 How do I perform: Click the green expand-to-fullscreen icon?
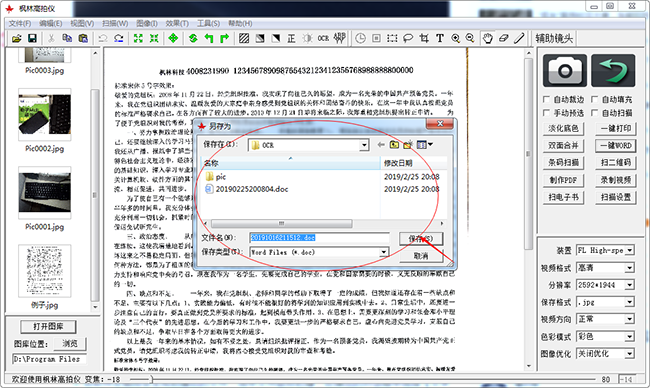[138, 39]
